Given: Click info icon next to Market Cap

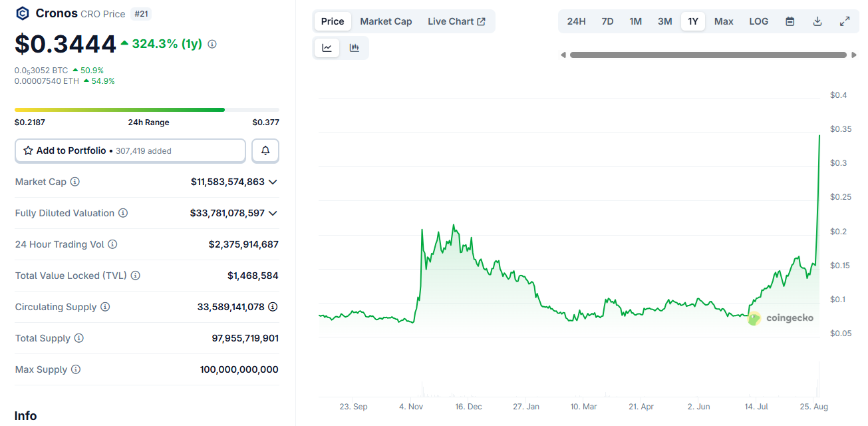Looking at the screenshot, I should (x=75, y=182).
